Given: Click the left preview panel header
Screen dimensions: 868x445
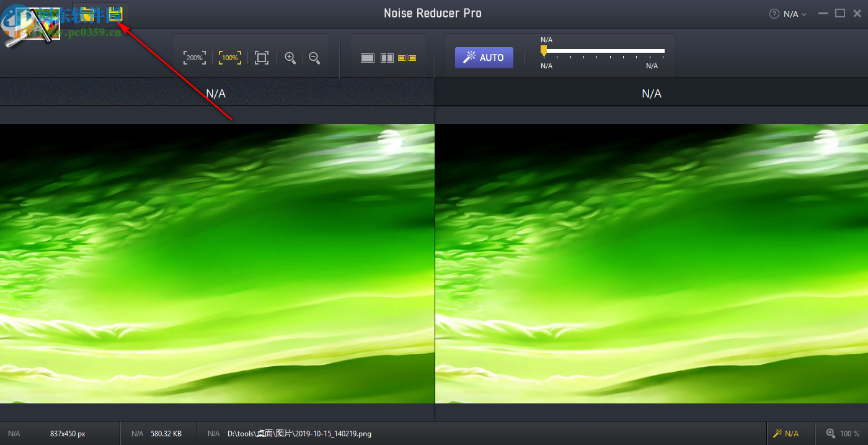Looking at the screenshot, I should (x=216, y=93).
